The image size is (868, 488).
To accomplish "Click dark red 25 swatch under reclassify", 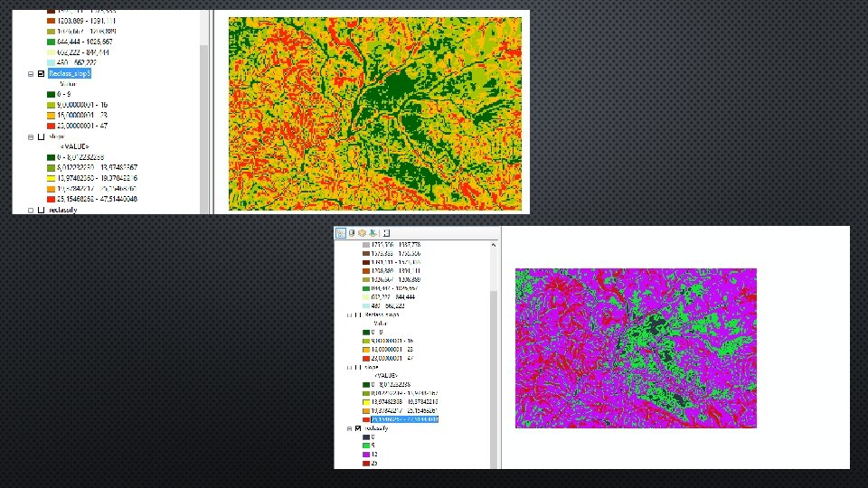I will pos(366,463).
